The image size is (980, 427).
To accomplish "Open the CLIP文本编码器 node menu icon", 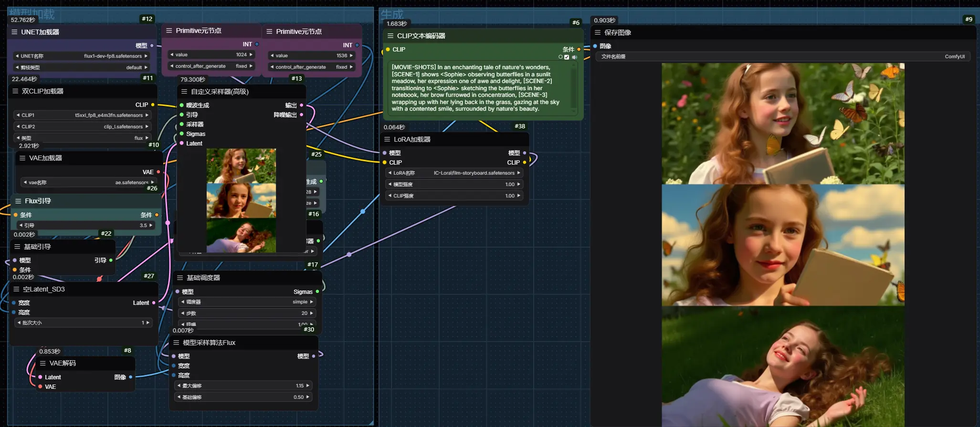I will point(390,36).
